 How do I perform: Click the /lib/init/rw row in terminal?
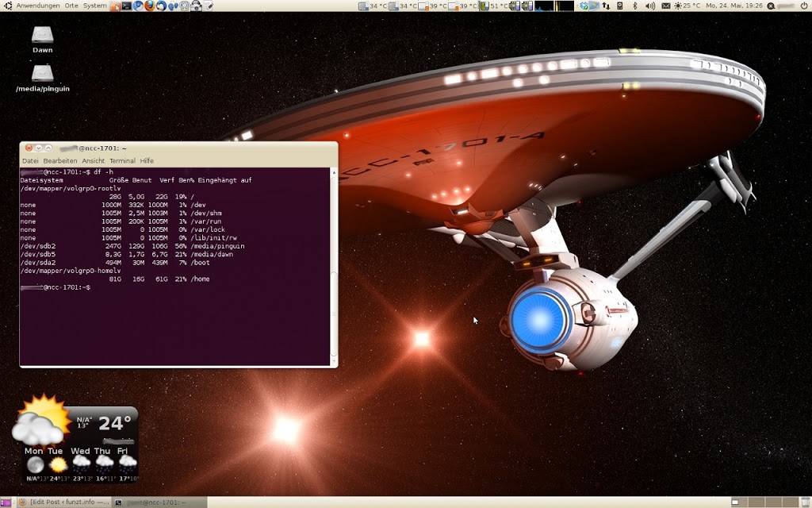(x=128, y=238)
